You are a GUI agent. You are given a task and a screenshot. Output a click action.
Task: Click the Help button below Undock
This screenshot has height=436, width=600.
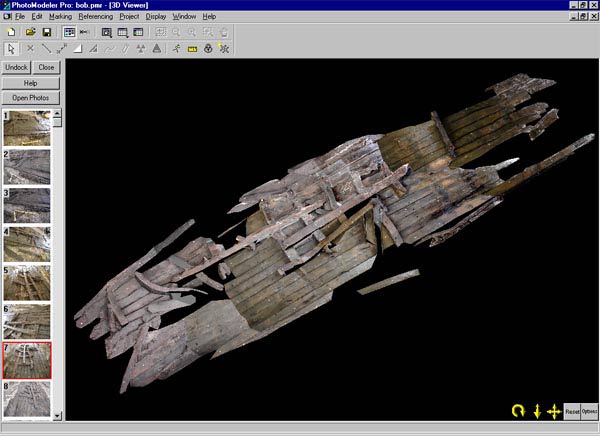[31, 83]
